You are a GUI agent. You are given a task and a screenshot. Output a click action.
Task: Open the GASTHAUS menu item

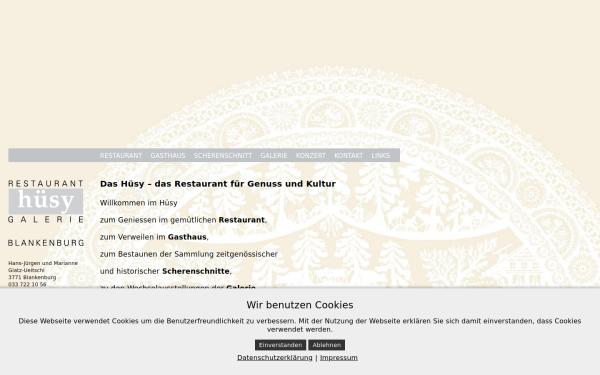[168, 156]
